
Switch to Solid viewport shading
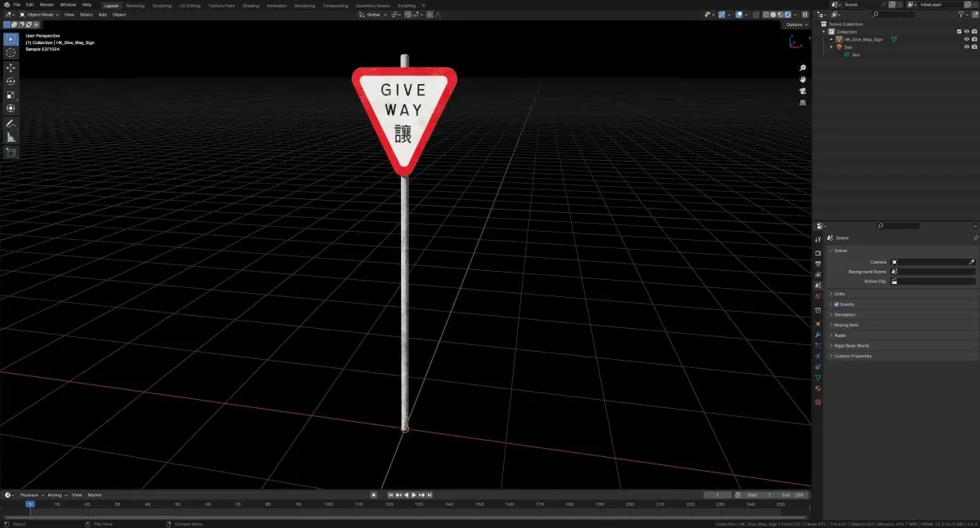tap(773, 15)
